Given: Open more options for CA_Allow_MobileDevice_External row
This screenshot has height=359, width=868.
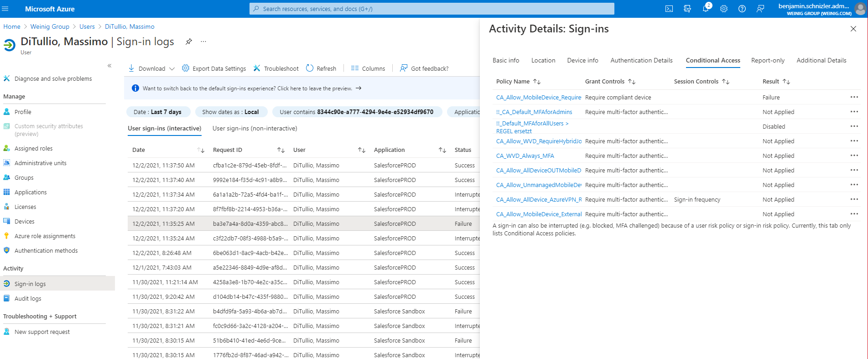Looking at the screenshot, I should pos(854,214).
